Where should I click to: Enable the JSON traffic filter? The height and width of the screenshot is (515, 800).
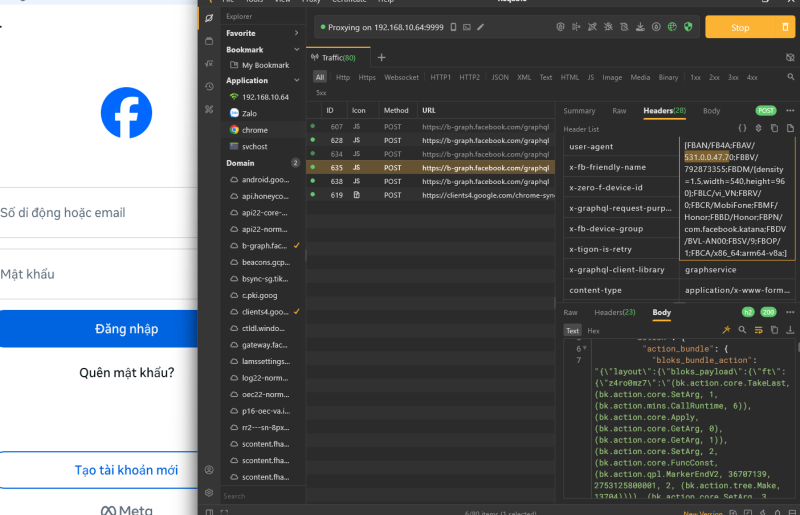pos(499,77)
